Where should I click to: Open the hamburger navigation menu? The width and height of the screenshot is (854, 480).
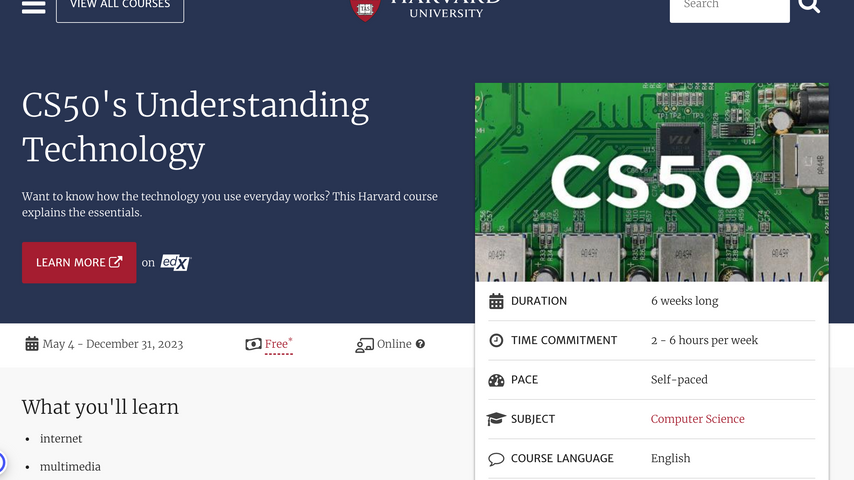[x=33, y=7]
